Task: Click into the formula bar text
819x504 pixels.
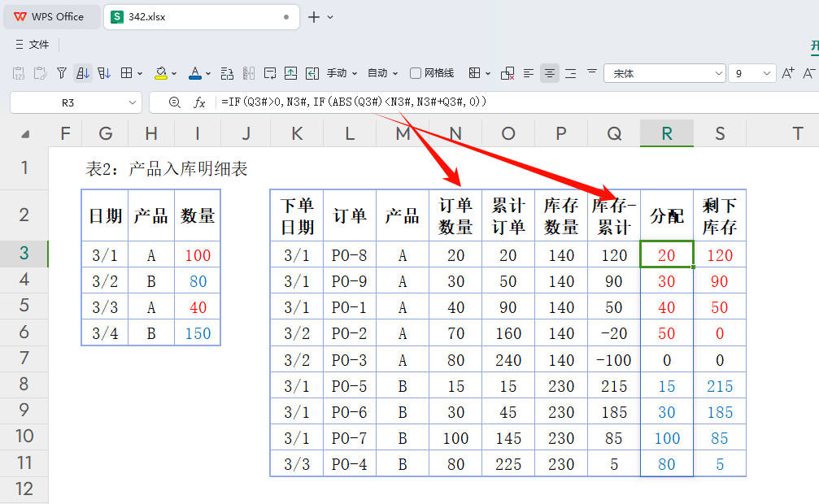Action: [354, 102]
